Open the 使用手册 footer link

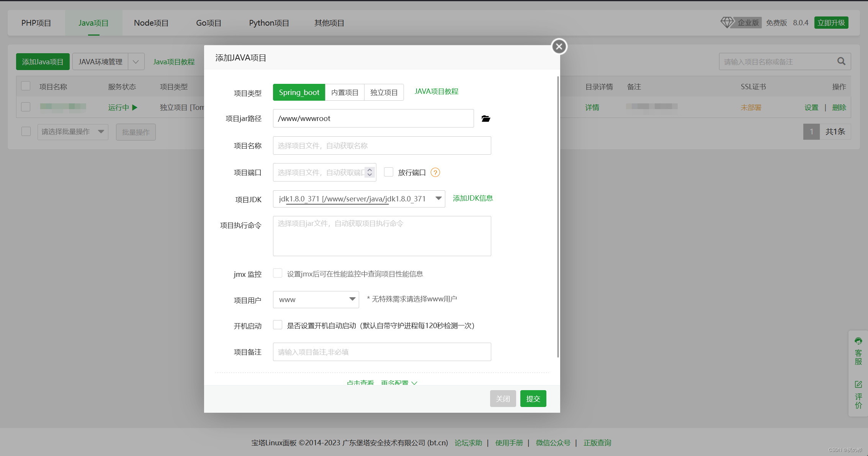pos(509,443)
